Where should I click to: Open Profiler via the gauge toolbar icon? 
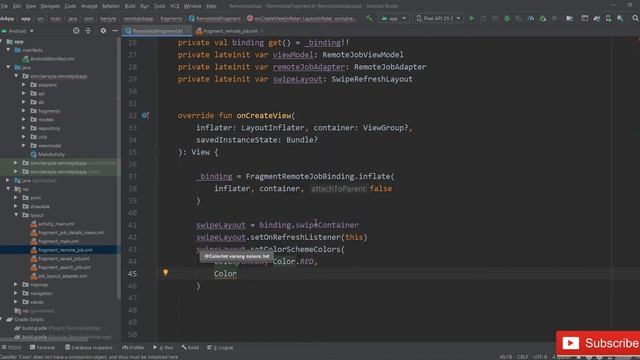(531, 18)
